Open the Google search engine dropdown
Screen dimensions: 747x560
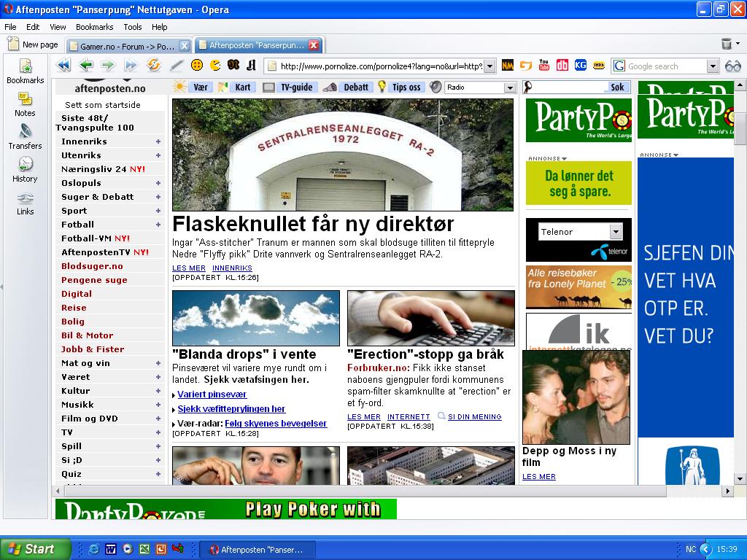[x=712, y=66]
